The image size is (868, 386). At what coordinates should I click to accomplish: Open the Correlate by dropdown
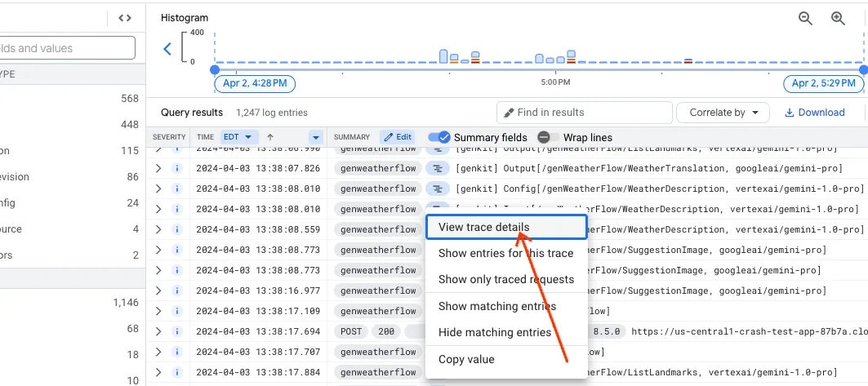click(x=723, y=113)
